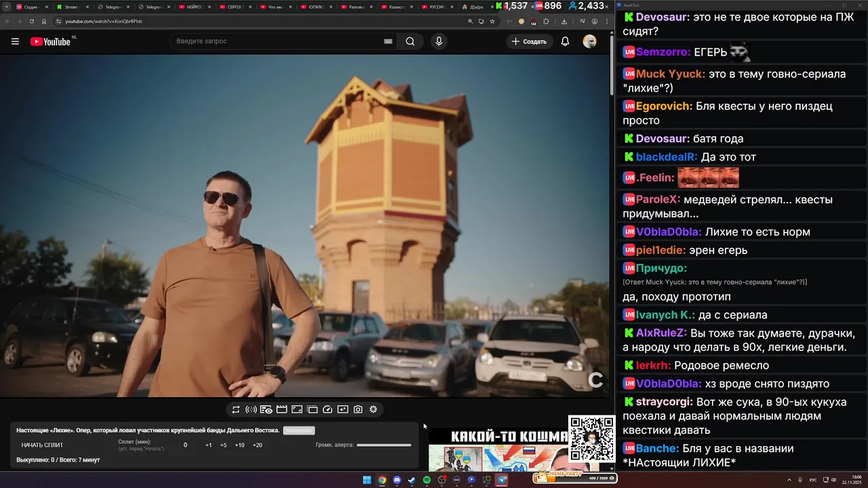Take a video screenshot with camera icon
868x488 pixels.
pos(358,409)
